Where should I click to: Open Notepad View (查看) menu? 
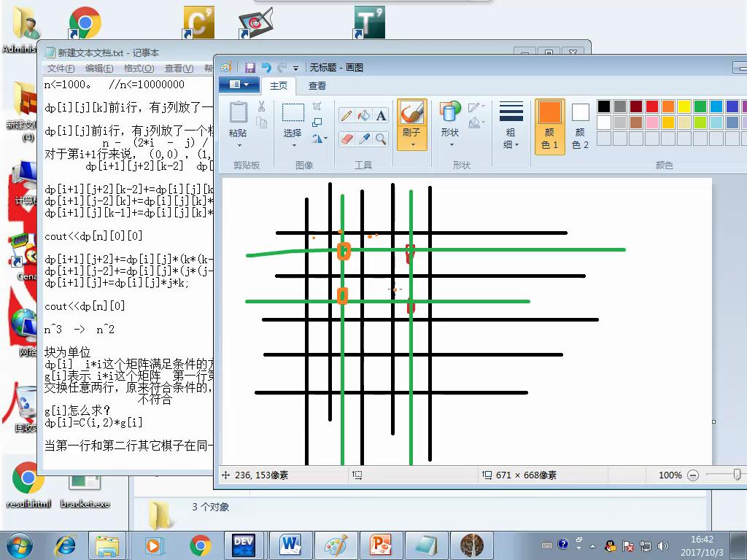pos(179,69)
